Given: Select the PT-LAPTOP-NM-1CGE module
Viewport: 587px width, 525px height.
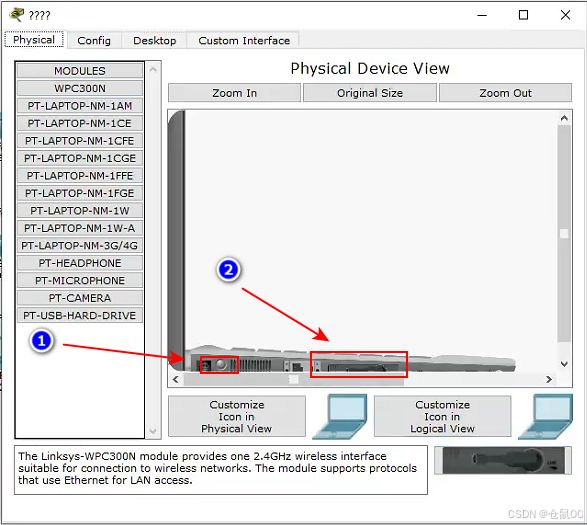Looking at the screenshot, I should click(80, 158).
